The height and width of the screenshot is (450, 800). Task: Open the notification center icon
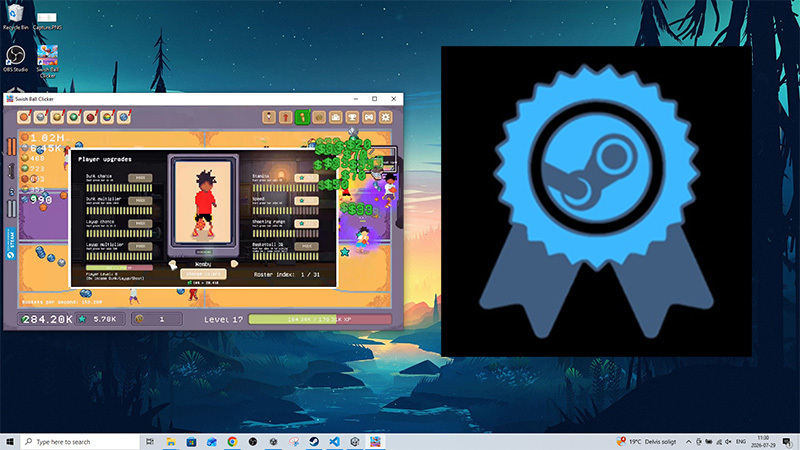tap(787, 442)
